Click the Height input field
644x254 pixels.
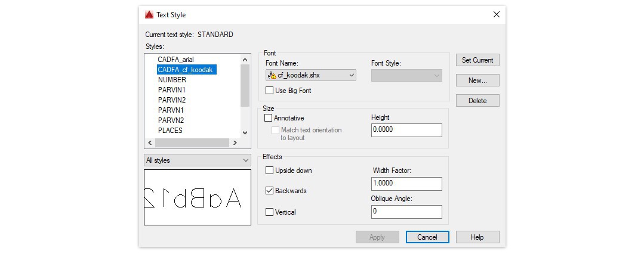406,130
